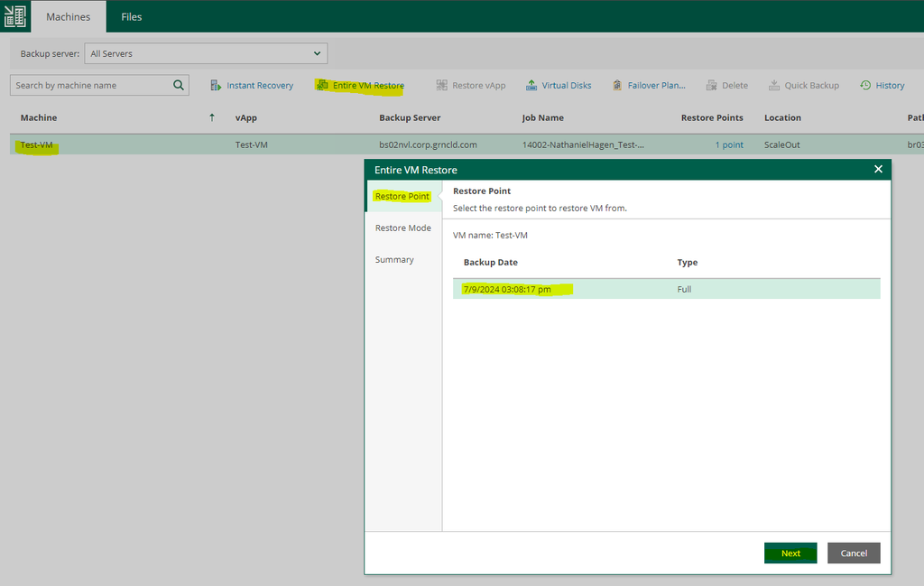This screenshot has width=924, height=586.
Task: Switch to the Files tab
Action: point(132,16)
